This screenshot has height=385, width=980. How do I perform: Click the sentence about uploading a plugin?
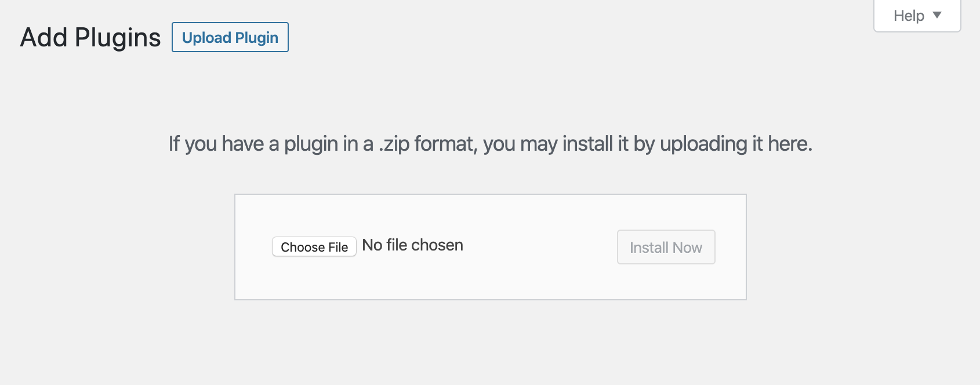490,144
